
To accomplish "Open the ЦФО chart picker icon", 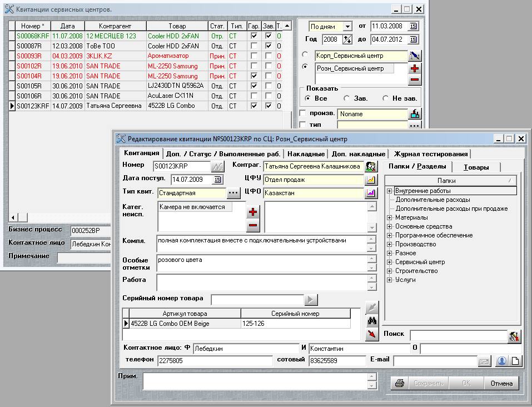I will [371, 193].
